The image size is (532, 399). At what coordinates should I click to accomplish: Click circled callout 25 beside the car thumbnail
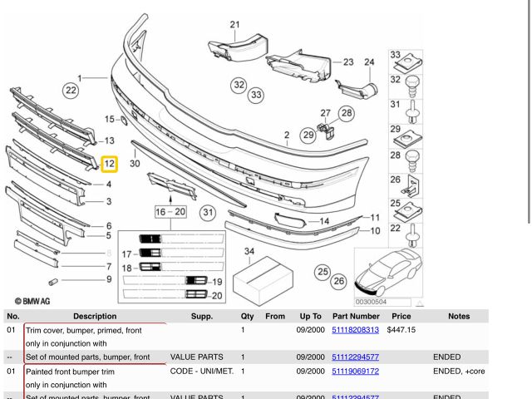(x=322, y=271)
